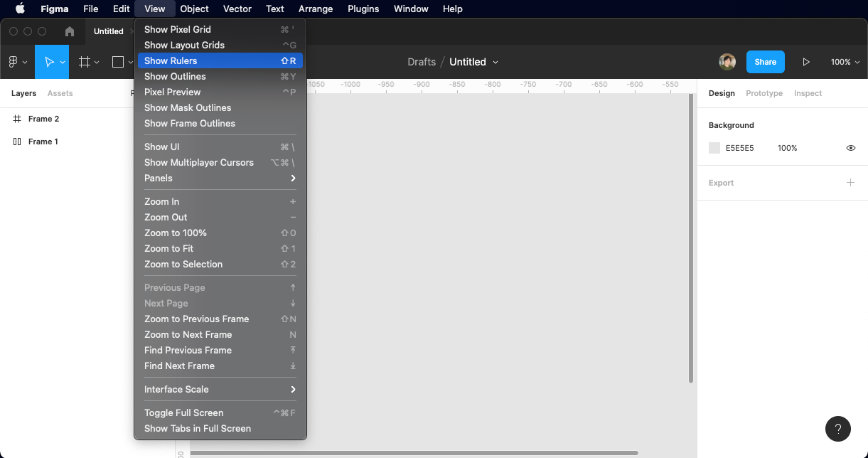Open the Window menu
Image resolution: width=868 pixels, height=458 pixels.
coord(411,9)
